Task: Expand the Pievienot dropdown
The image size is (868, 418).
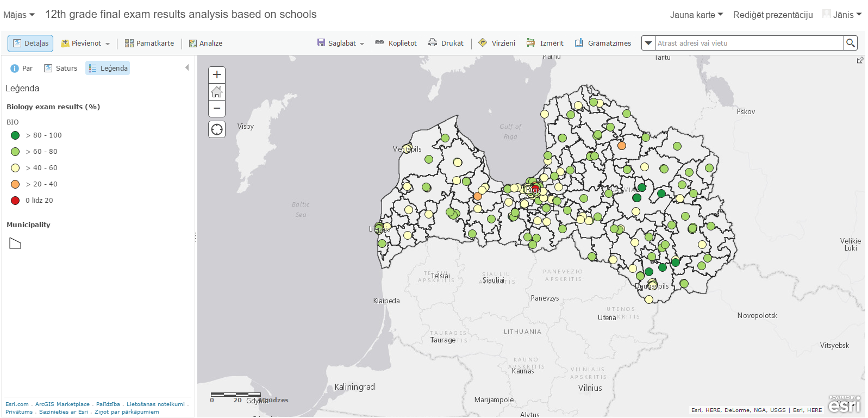Action: (x=86, y=43)
